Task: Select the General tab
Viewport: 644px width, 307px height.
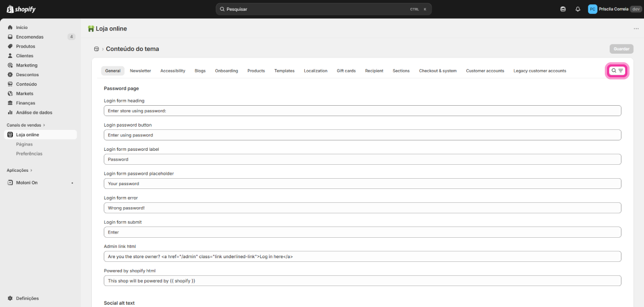Action: click(x=113, y=71)
